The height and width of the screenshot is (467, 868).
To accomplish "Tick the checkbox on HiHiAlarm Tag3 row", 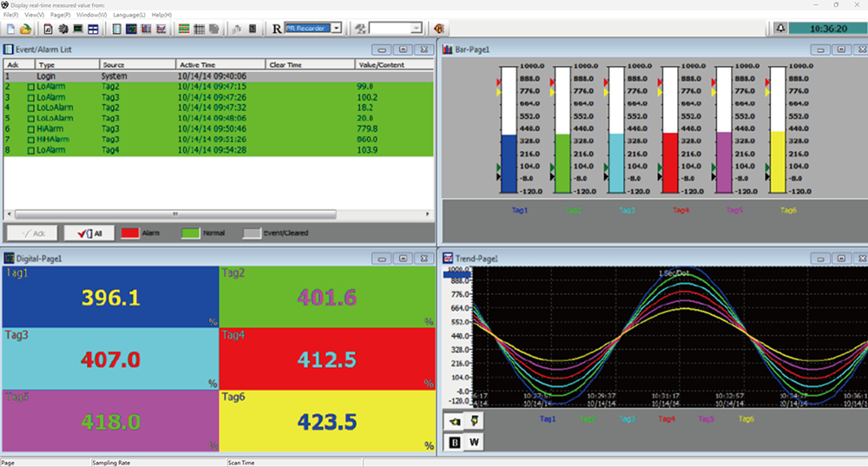I will (x=31, y=140).
